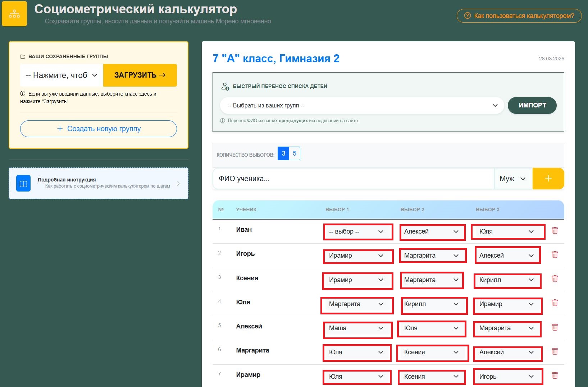
Task: Open the Муж gender dropdown
Action: point(513,179)
